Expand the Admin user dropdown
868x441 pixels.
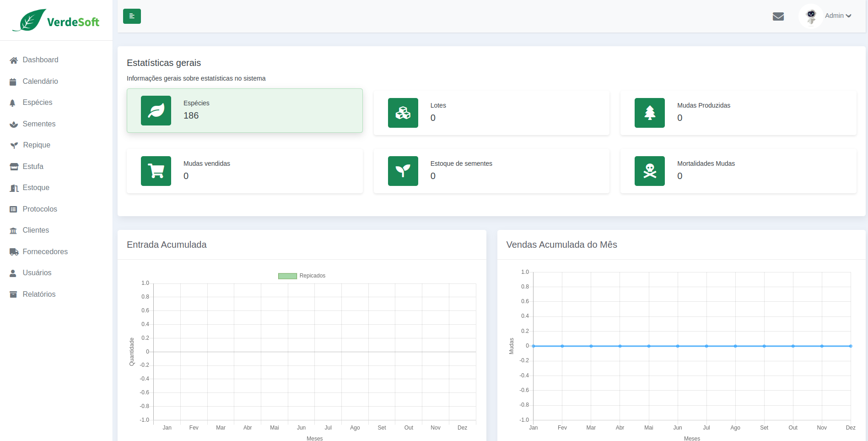[x=838, y=16]
